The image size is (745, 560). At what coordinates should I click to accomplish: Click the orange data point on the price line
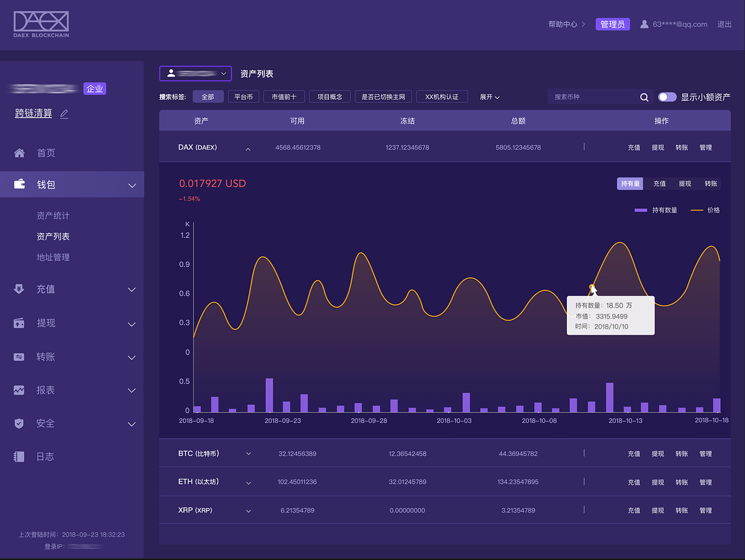pyautogui.click(x=591, y=287)
